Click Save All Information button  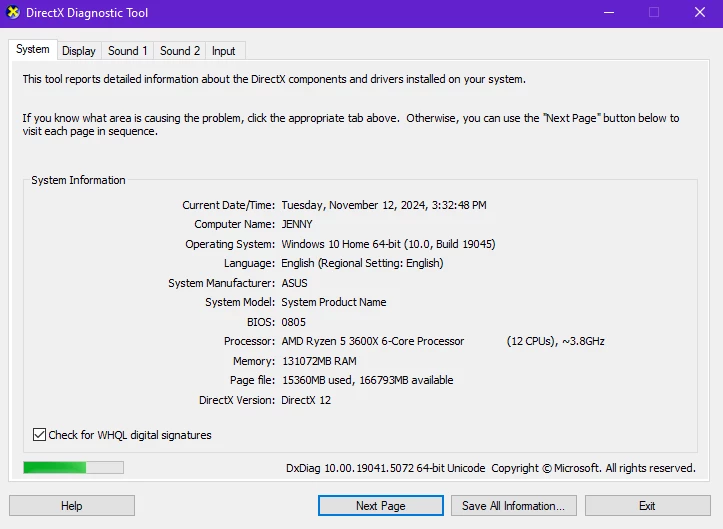pyautogui.click(x=514, y=506)
